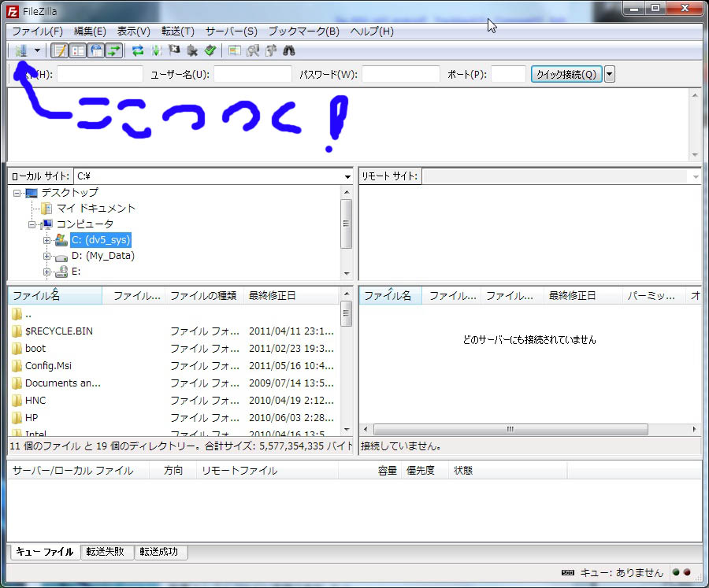This screenshot has width=709, height=588.
Task: Expand the D: (My_Data) drive node
Action: (46, 257)
